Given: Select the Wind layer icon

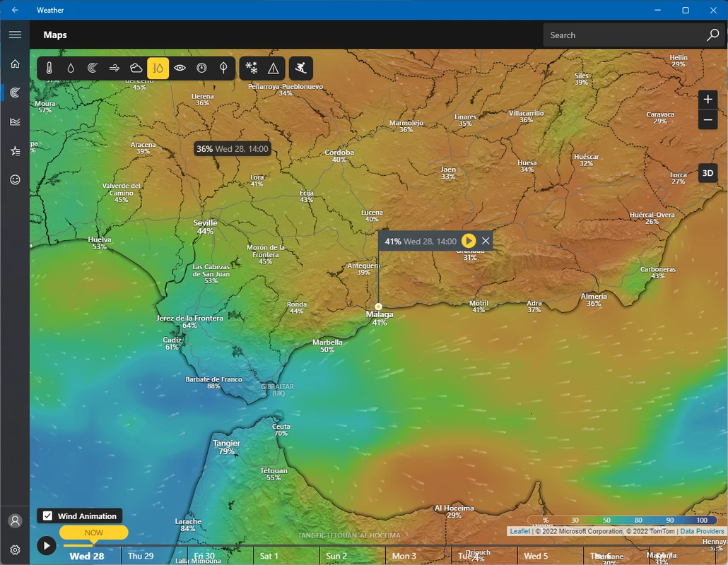Looking at the screenshot, I should click(115, 69).
